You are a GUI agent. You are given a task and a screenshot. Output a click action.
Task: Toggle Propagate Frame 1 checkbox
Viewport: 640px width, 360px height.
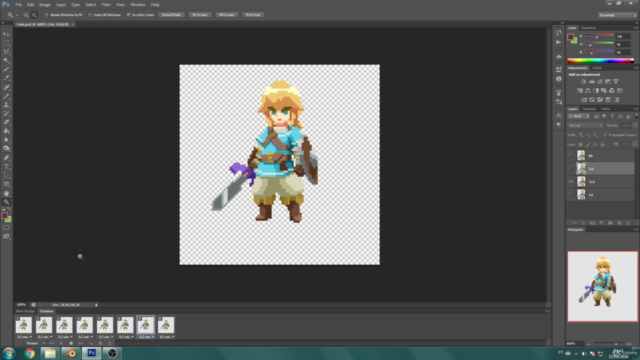[605, 135]
